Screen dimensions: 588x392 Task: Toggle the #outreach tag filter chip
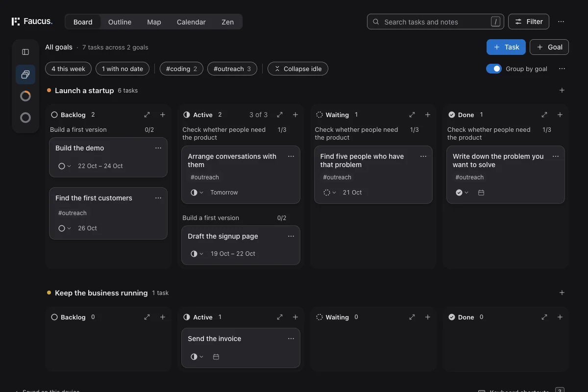232,69
